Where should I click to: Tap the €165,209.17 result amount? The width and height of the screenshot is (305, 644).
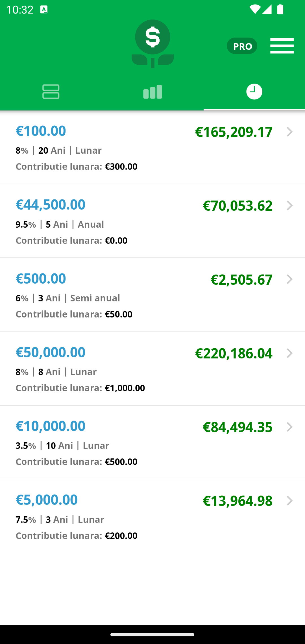point(234,132)
